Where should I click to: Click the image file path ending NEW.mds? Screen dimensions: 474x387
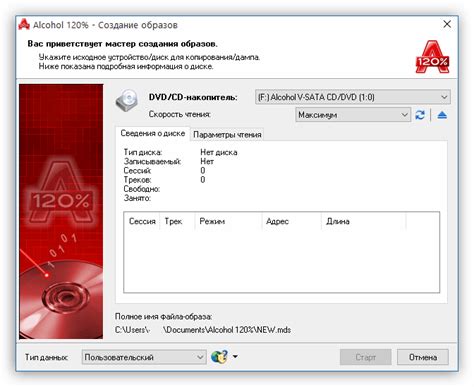click(203, 330)
